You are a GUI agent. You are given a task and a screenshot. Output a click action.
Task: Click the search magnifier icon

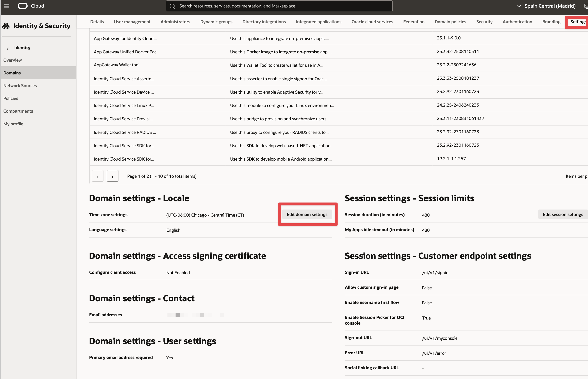(x=173, y=6)
